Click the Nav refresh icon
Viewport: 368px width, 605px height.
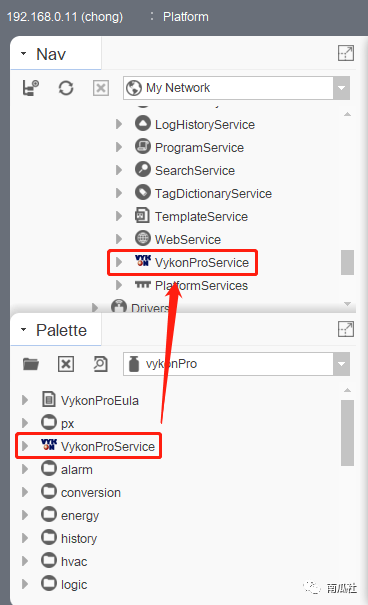[66, 88]
